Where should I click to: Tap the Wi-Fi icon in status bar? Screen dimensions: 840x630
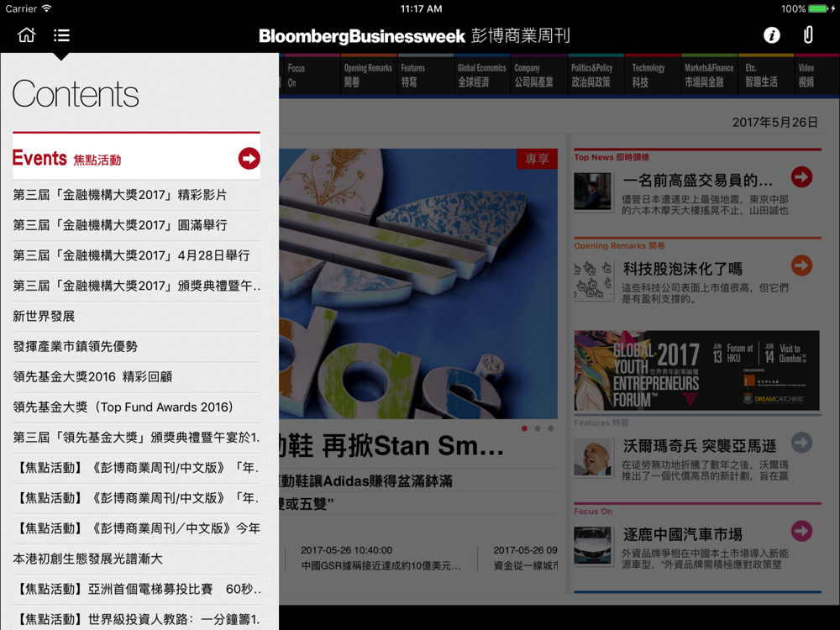click(47, 8)
